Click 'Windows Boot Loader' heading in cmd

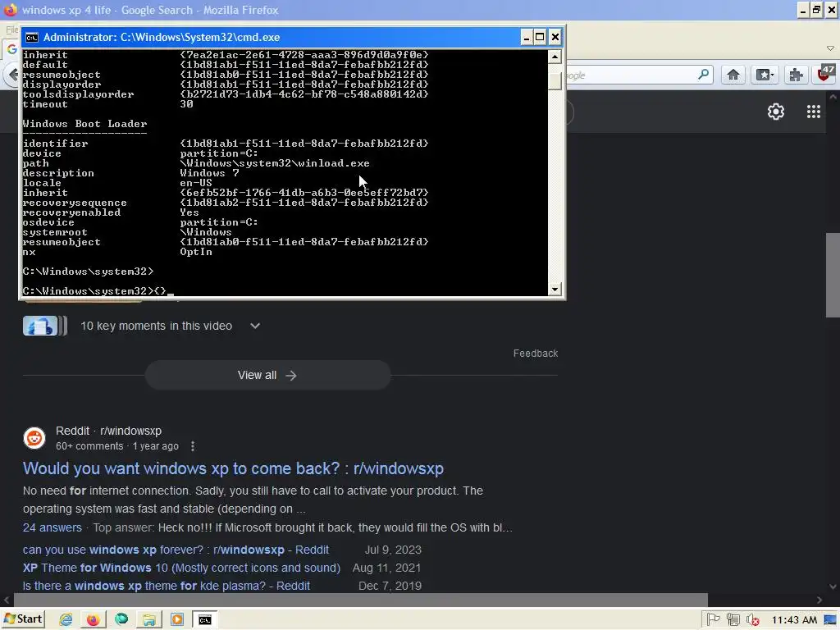click(x=84, y=124)
